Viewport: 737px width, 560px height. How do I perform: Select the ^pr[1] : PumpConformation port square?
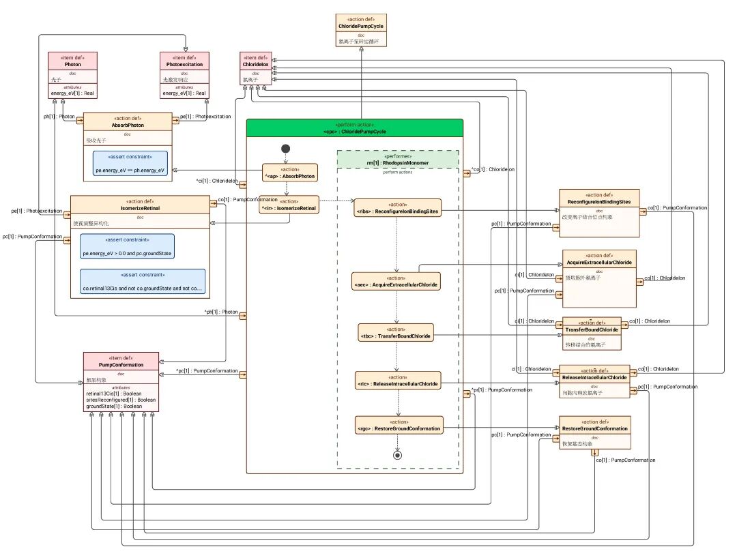click(467, 394)
